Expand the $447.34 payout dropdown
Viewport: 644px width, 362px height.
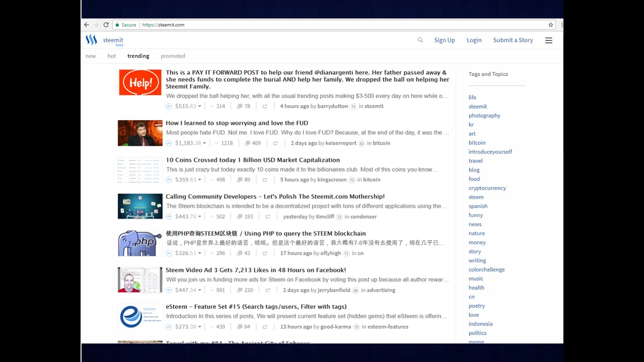coord(200,290)
